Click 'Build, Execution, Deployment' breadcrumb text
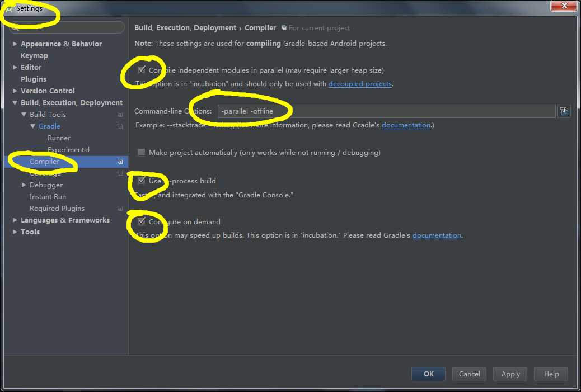The image size is (581, 392). point(185,28)
